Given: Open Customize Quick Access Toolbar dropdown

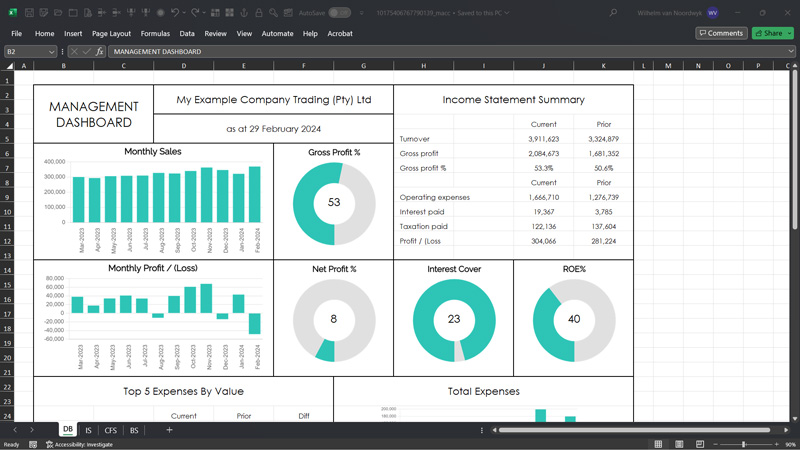Looking at the screenshot, I should 362,13.
